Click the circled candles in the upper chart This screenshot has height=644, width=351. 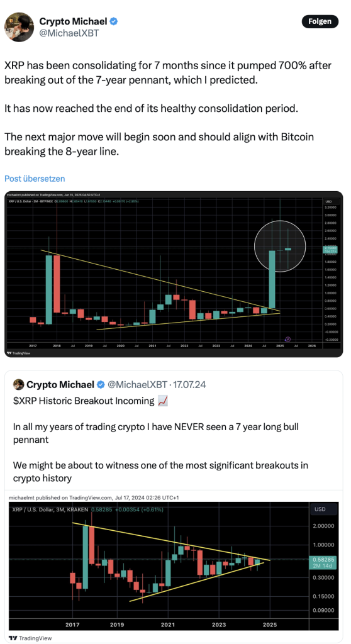point(280,246)
